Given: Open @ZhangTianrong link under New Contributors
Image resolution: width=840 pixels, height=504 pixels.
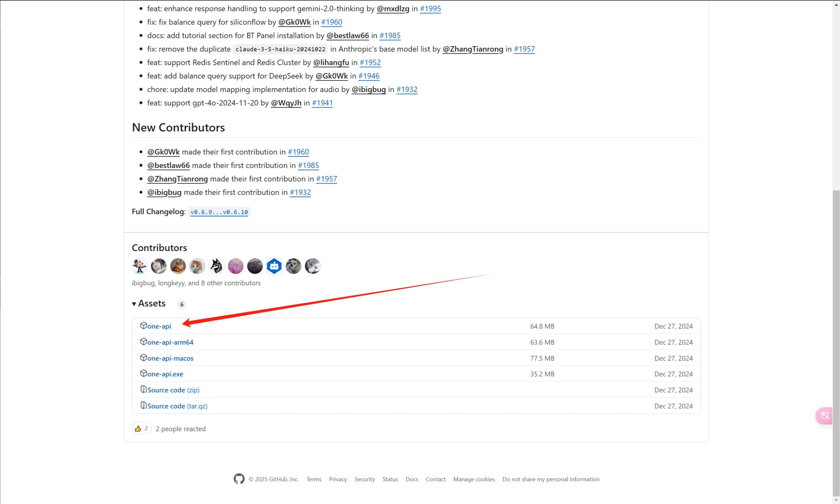Looking at the screenshot, I should (178, 179).
